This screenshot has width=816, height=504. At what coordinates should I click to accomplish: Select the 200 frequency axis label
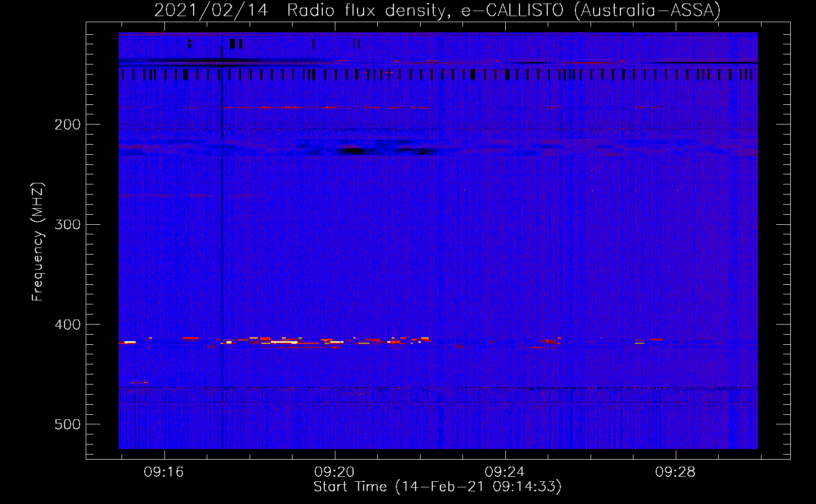coord(68,124)
